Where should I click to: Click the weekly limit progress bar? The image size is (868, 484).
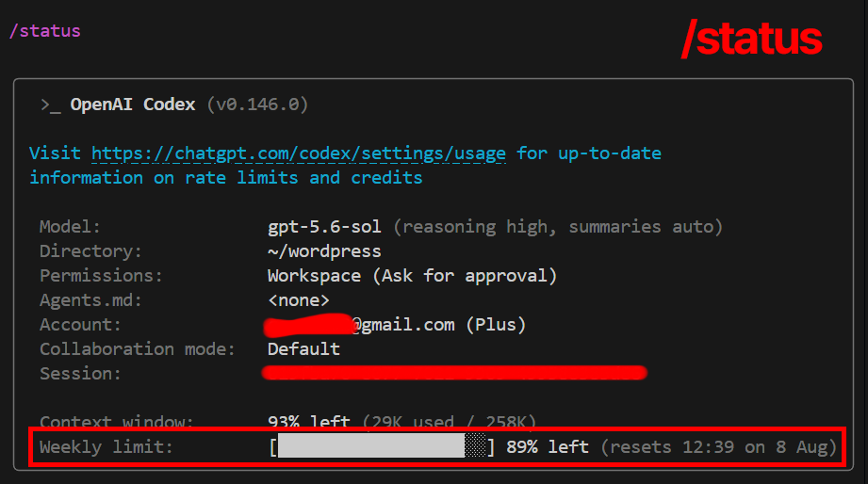tap(382, 445)
